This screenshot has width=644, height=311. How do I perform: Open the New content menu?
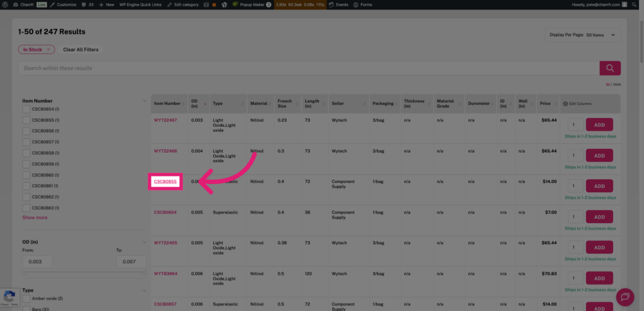(x=106, y=4)
